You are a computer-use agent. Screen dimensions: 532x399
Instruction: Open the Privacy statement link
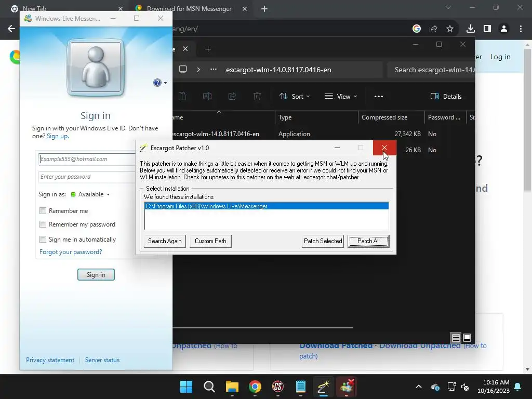coord(50,360)
